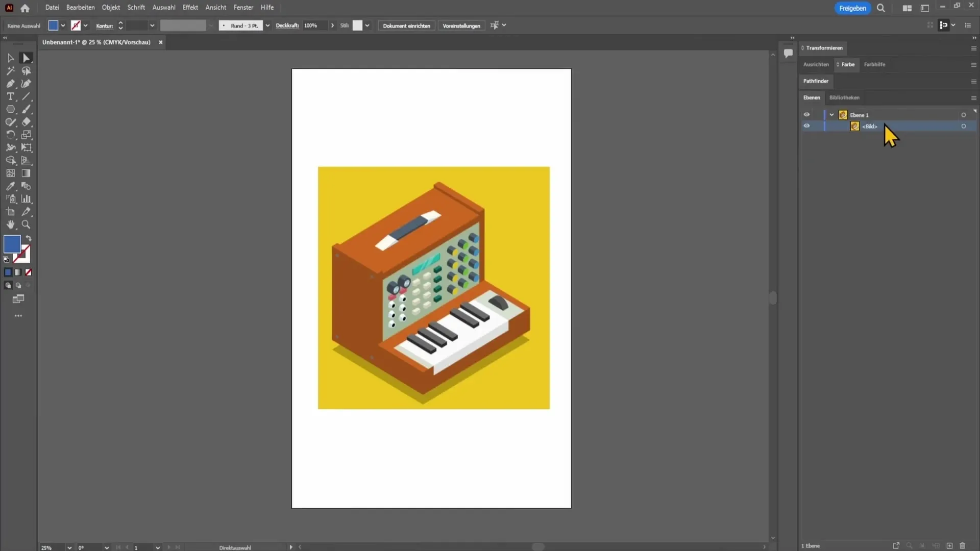Image resolution: width=980 pixels, height=551 pixels.
Task: Select the Line Segment tool
Action: (x=26, y=96)
